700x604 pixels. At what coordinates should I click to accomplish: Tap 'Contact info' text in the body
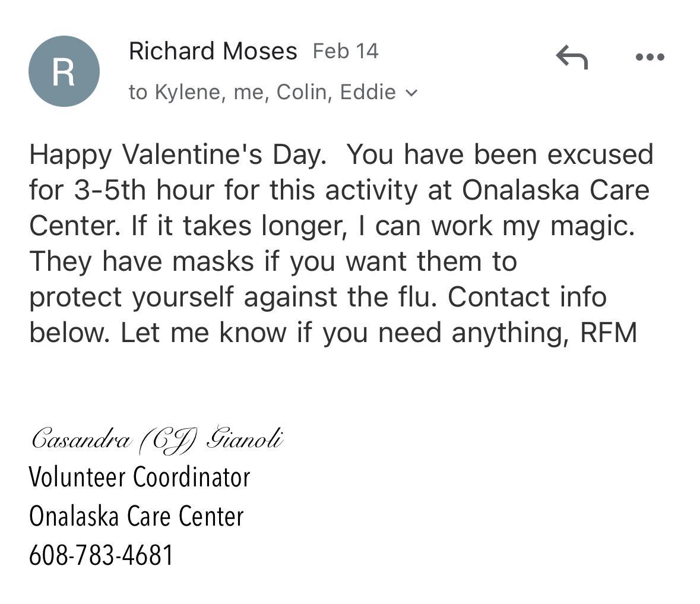coord(527,297)
